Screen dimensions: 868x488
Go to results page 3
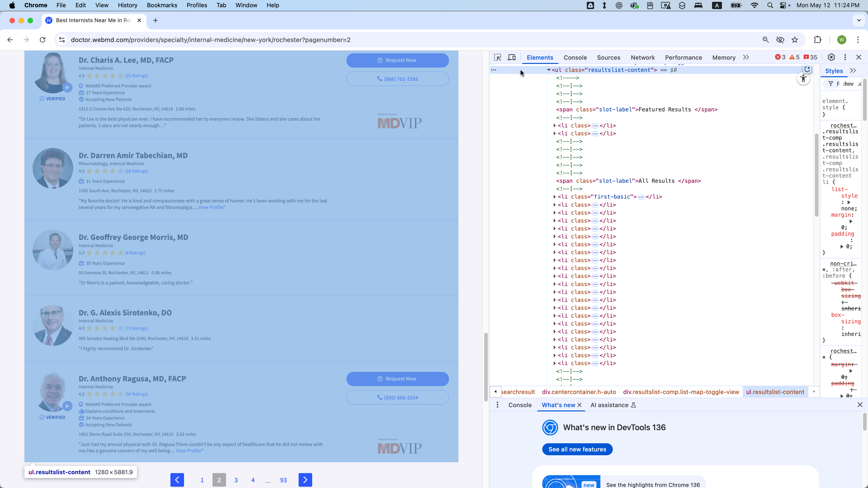click(236, 480)
